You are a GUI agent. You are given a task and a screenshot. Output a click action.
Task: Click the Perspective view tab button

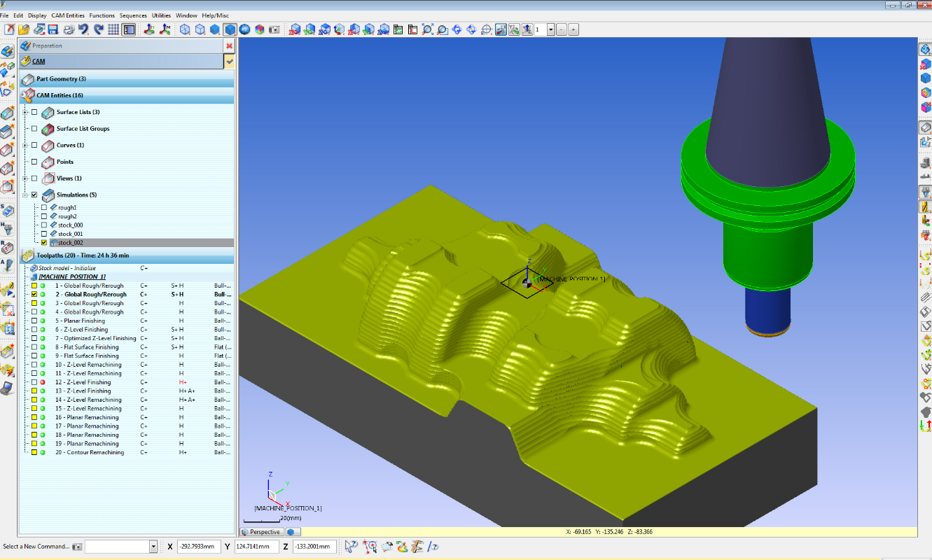point(261,532)
